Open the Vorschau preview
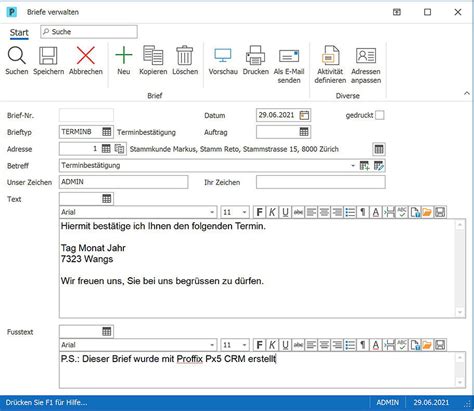This screenshot has width=474, height=411. (x=223, y=56)
